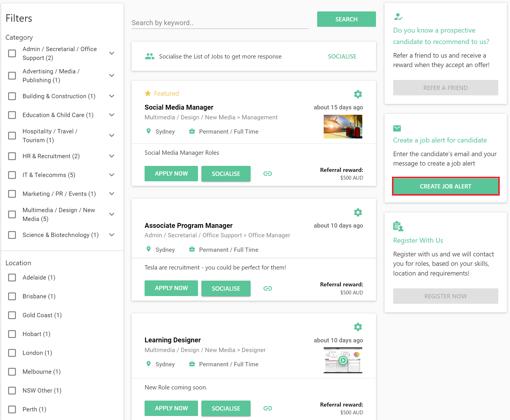This screenshot has height=420, width=510.
Task: Check the Brisbane location filter
Action: (12, 296)
